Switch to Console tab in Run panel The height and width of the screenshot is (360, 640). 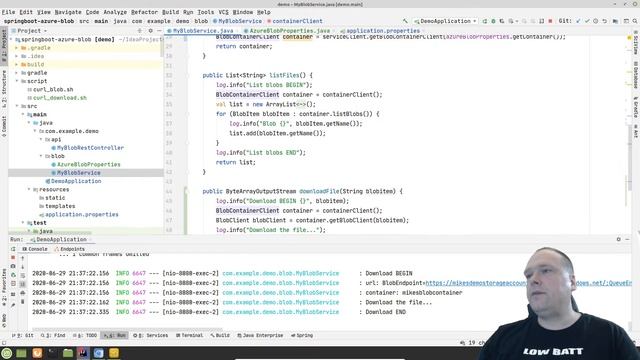(35, 249)
